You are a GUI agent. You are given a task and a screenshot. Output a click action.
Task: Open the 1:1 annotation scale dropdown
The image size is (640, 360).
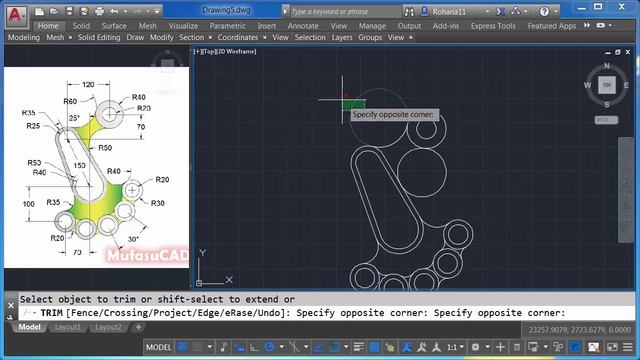click(x=456, y=347)
